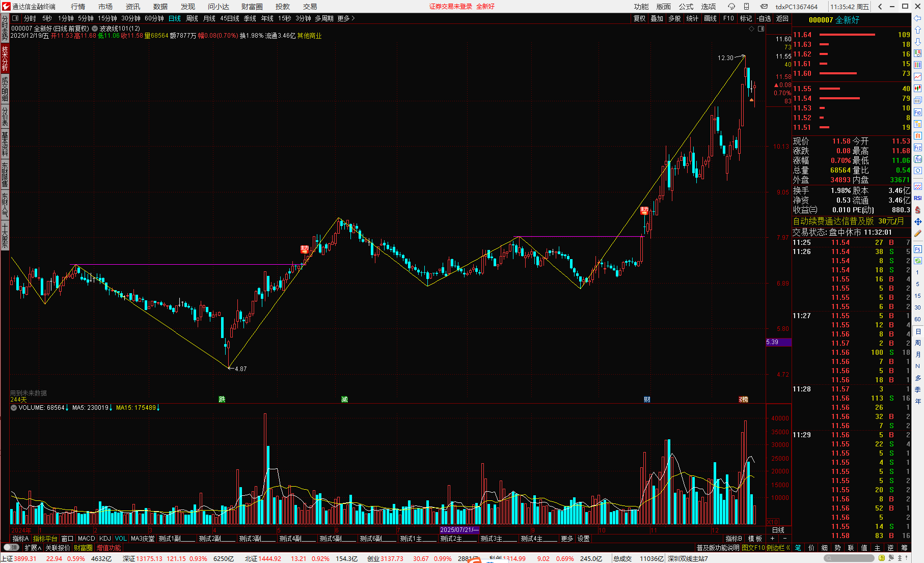Open the mail envelope icon in title bar

tap(764, 6)
